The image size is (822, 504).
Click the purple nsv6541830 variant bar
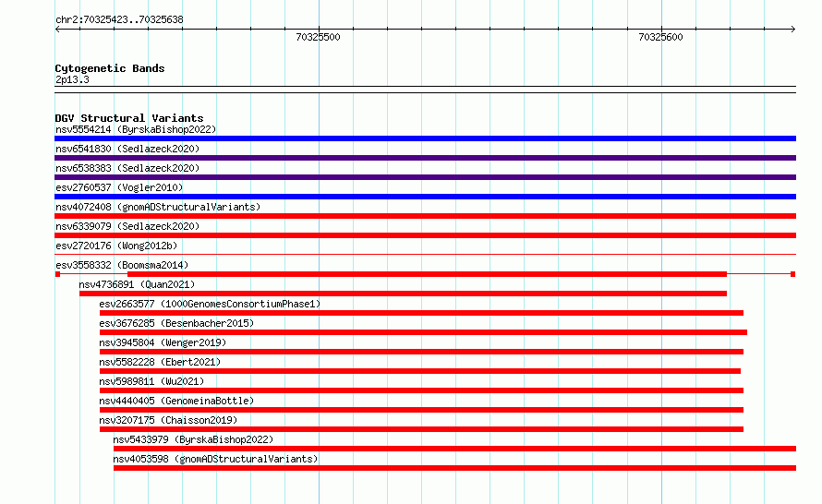click(425, 158)
